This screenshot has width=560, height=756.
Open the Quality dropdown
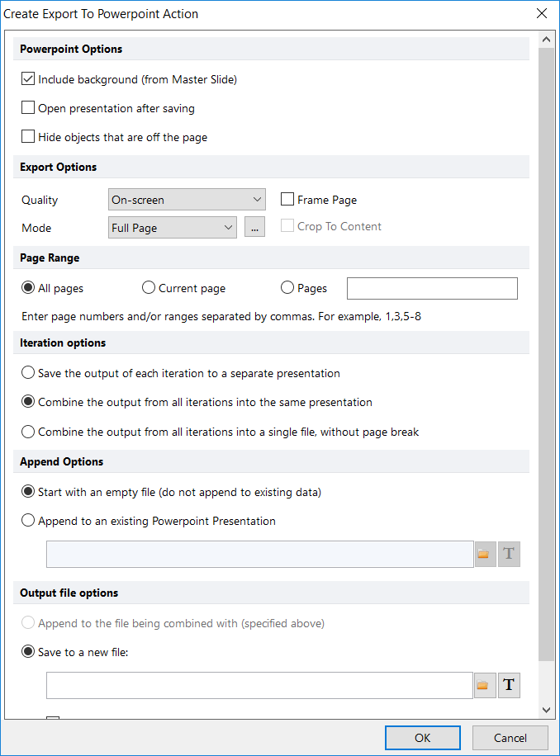click(187, 200)
